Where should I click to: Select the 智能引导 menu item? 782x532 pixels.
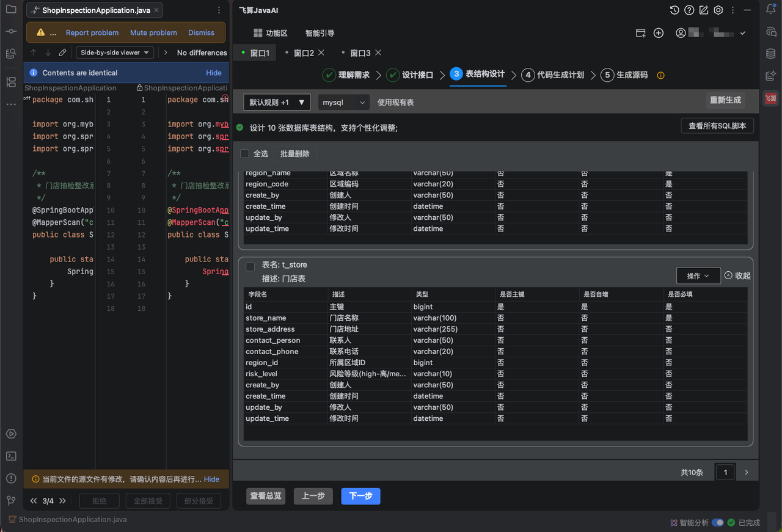(x=320, y=33)
